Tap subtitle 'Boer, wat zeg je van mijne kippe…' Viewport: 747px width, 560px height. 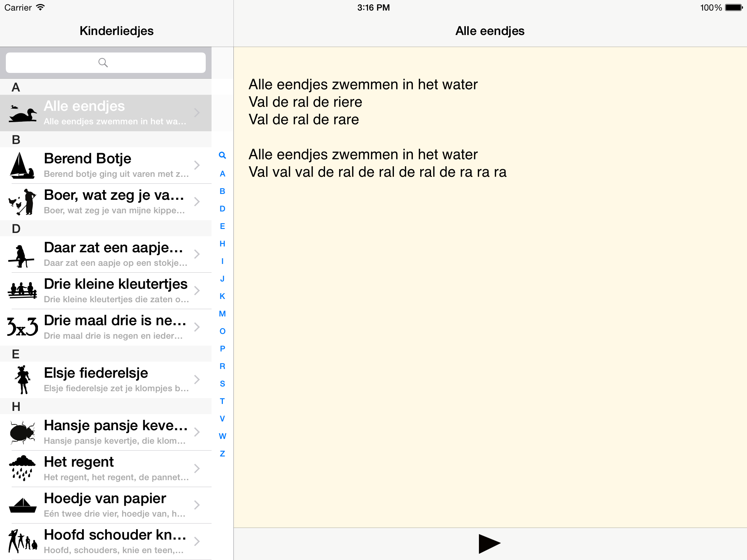click(x=114, y=210)
